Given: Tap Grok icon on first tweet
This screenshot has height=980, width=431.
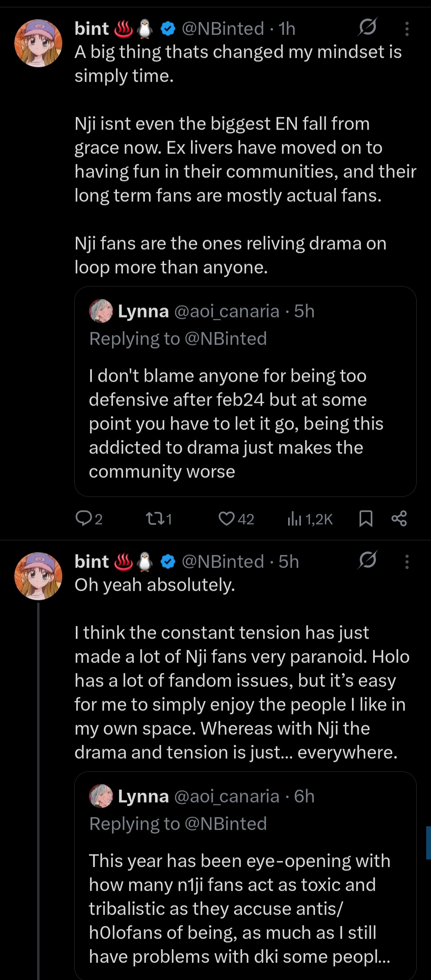Looking at the screenshot, I should tap(367, 28).
